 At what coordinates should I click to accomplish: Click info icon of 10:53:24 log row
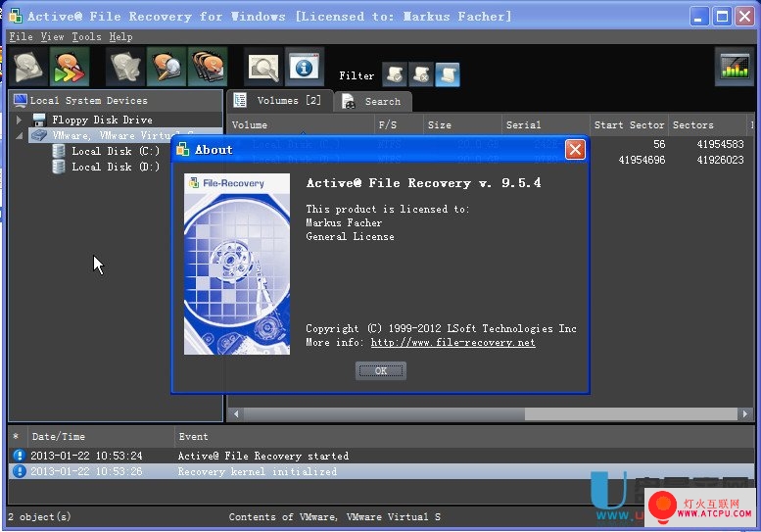pyautogui.click(x=19, y=456)
